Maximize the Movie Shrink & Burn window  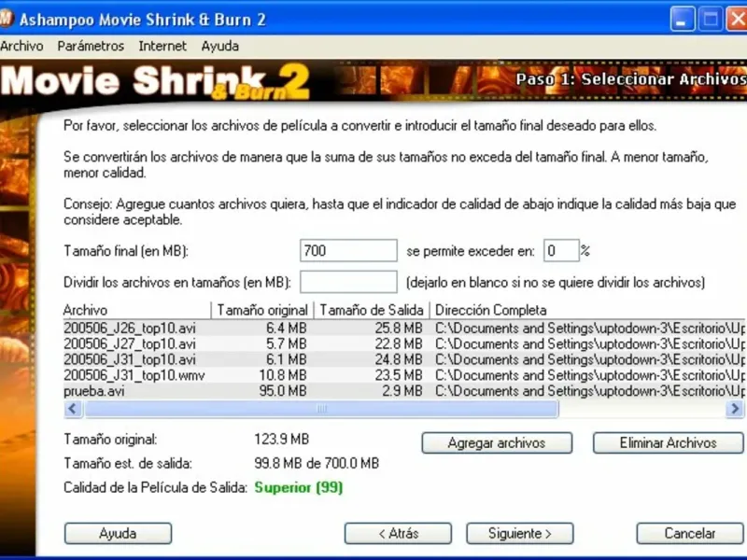[x=711, y=20]
